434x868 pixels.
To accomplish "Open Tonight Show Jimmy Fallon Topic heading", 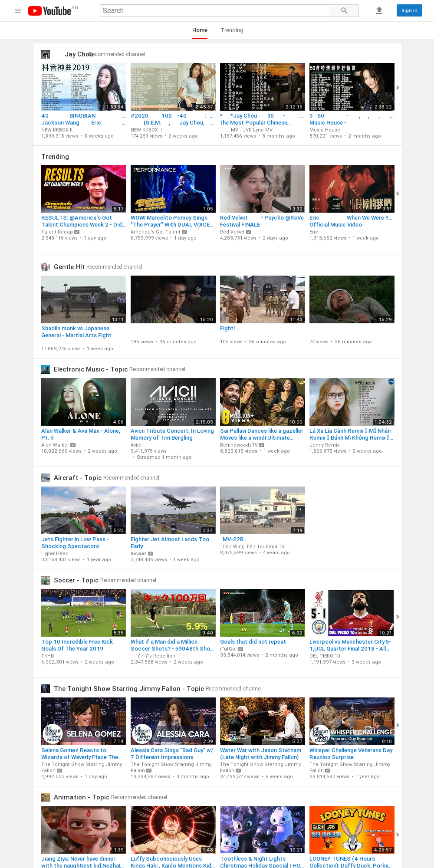I will click(x=129, y=689).
